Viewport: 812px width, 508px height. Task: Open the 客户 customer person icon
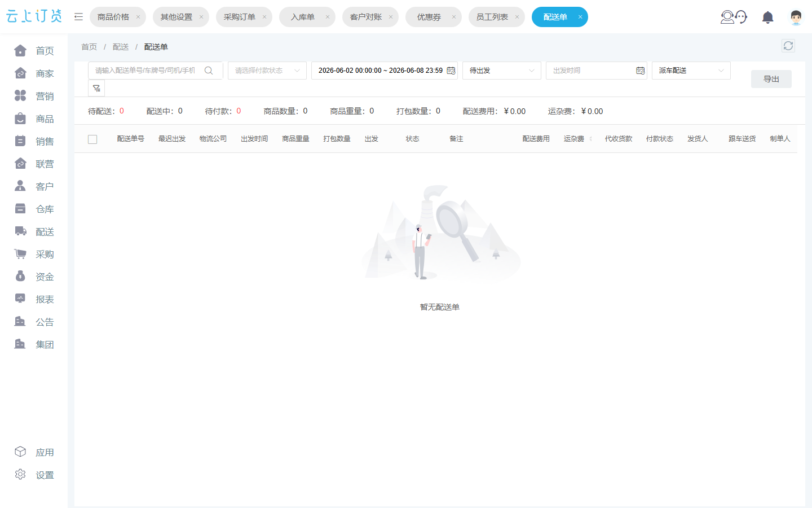pyautogui.click(x=20, y=186)
